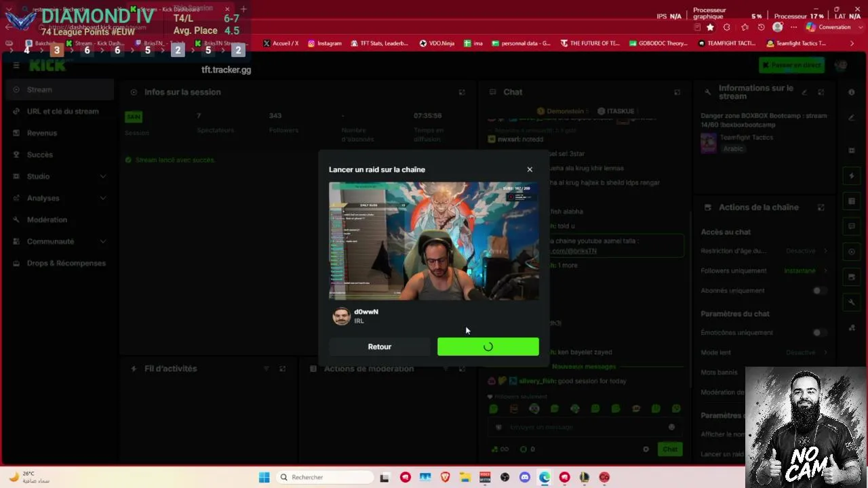
Task: Open Drops & Récompenses page
Action: (x=66, y=263)
